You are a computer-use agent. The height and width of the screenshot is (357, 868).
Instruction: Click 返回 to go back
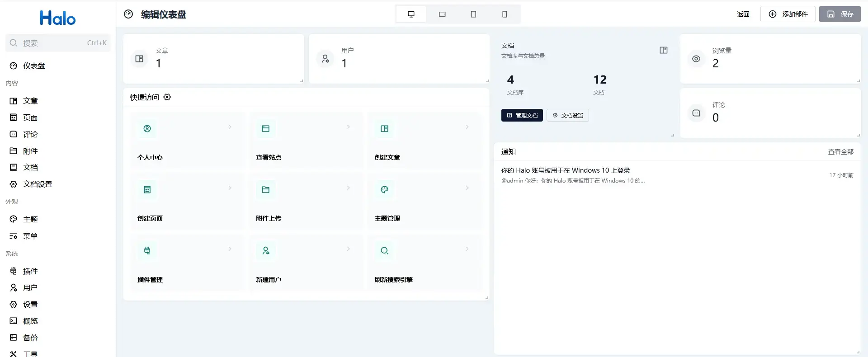click(x=743, y=14)
